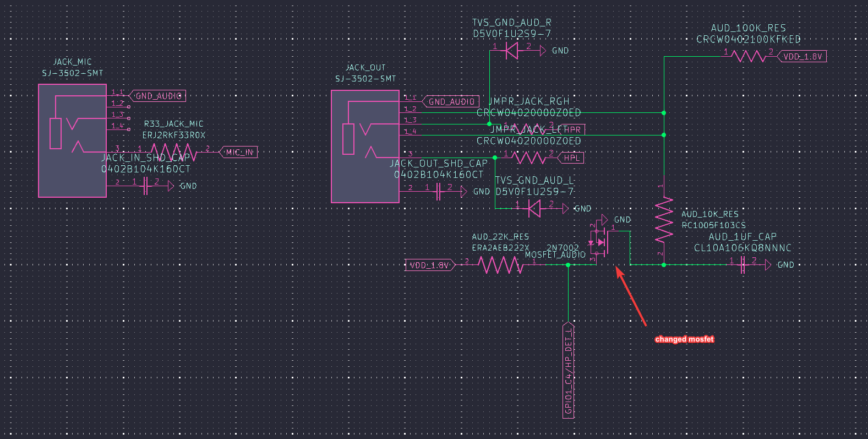Select the AUD_22K_RES reference text

[x=500, y=237]
